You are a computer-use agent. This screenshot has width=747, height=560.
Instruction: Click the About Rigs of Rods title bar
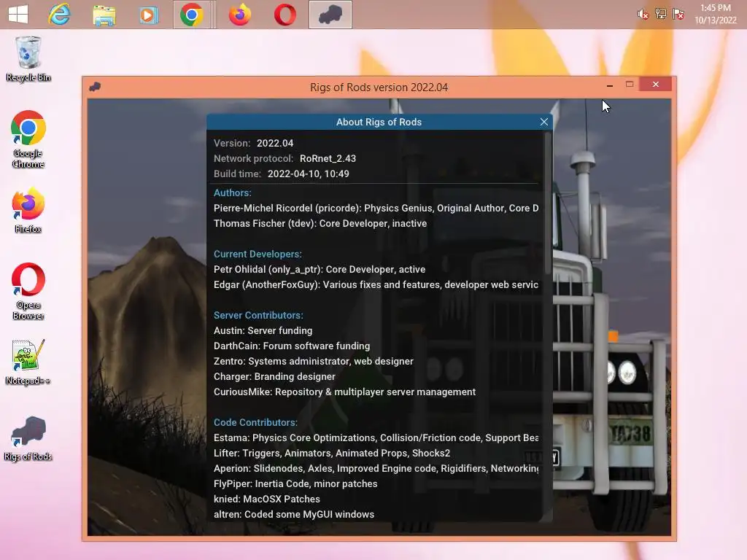tap(379, 122)
